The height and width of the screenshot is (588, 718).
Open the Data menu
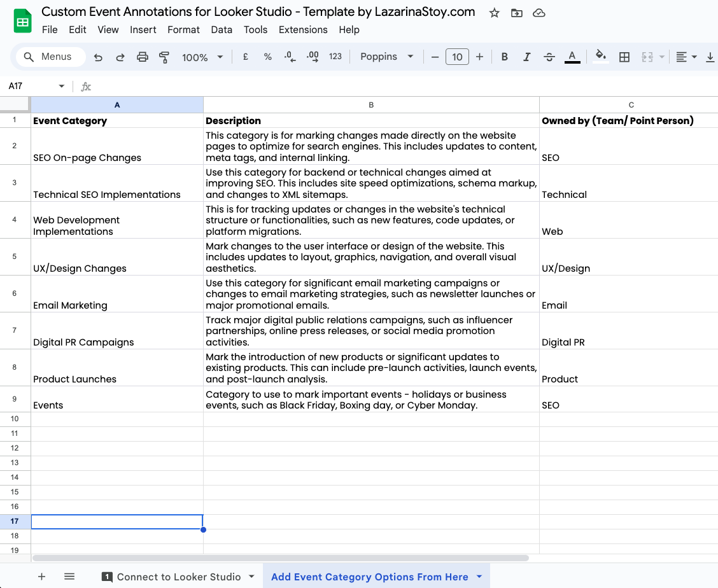click(x=222, y=29)
